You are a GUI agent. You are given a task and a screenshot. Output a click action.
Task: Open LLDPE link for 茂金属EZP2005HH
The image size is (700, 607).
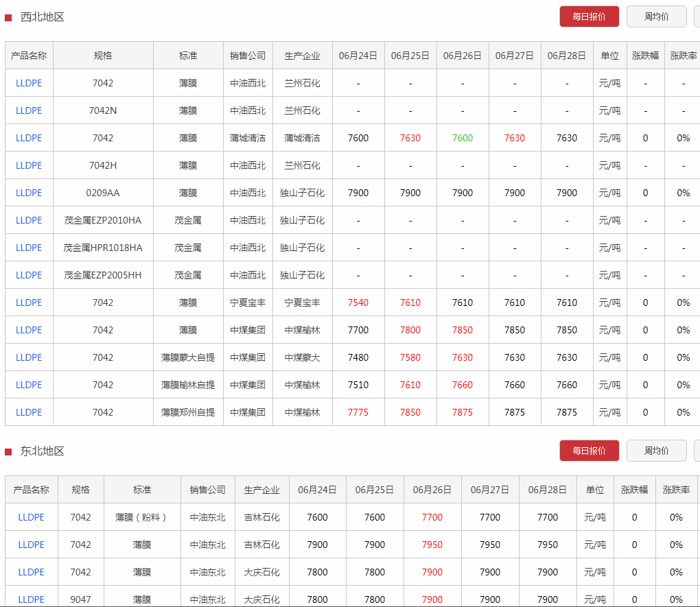(x=29, y=275)
